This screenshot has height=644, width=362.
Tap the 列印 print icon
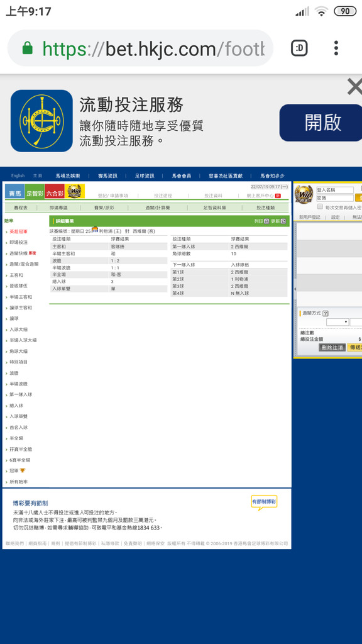pyautogui.click(x=266, y=221)
